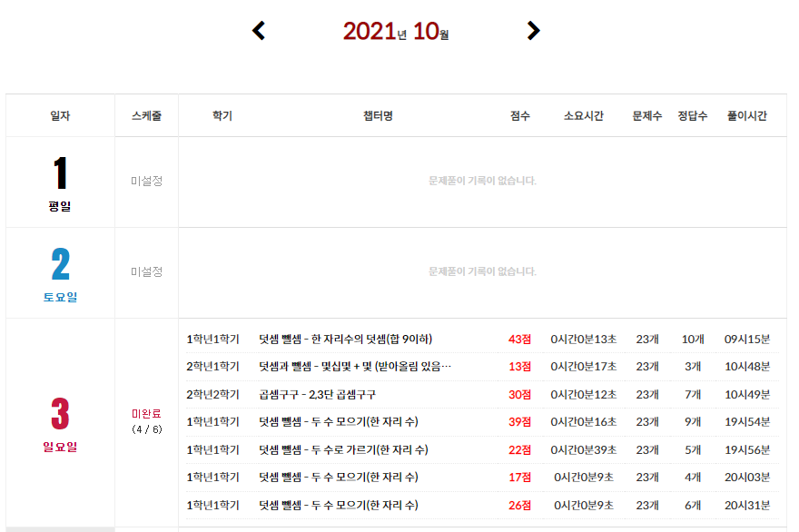Click solve time 10시49분
Viewport: 799px width, 532px height.
click(x=747, y=395)
